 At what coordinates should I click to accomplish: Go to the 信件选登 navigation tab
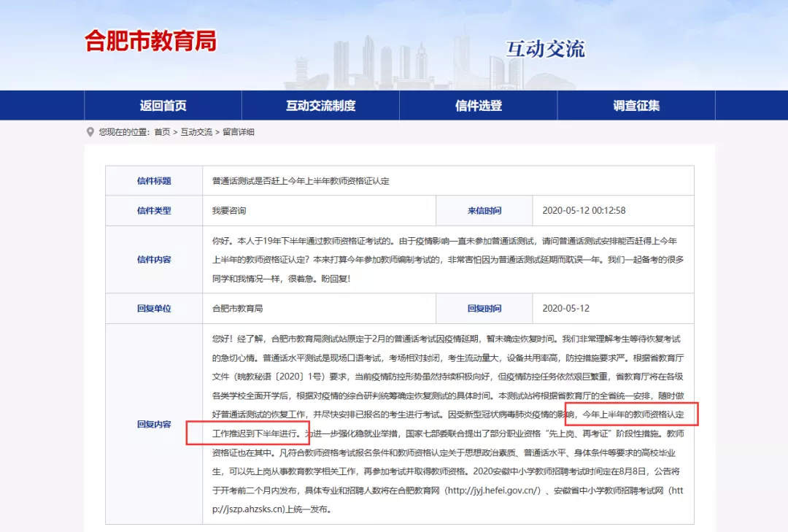click(x=479, y=106)
